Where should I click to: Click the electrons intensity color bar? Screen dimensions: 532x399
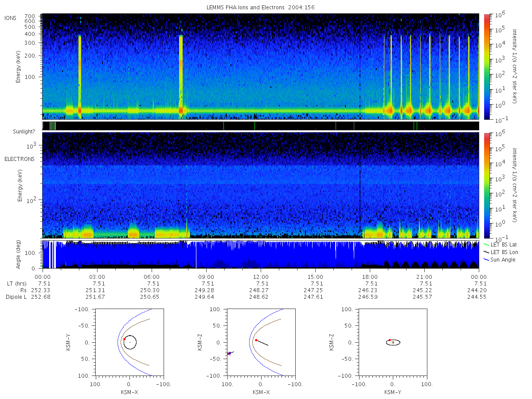[x=487, y=185]
